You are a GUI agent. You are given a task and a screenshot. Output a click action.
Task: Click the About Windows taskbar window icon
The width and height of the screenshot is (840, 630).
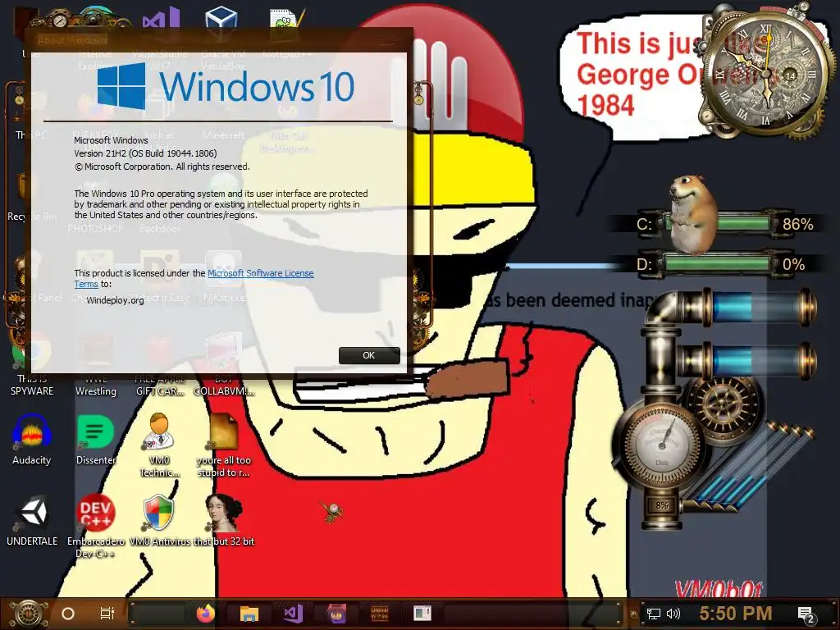[x=422, y=614]
